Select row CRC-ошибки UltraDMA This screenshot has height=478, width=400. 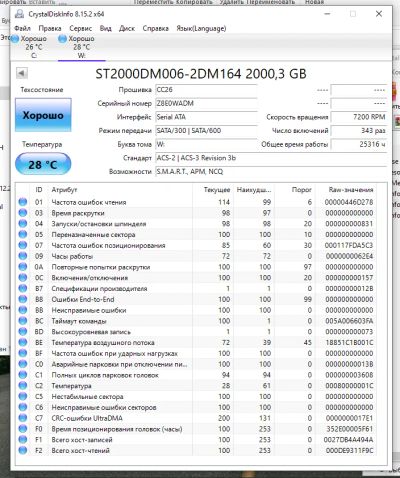click(197, 418)
